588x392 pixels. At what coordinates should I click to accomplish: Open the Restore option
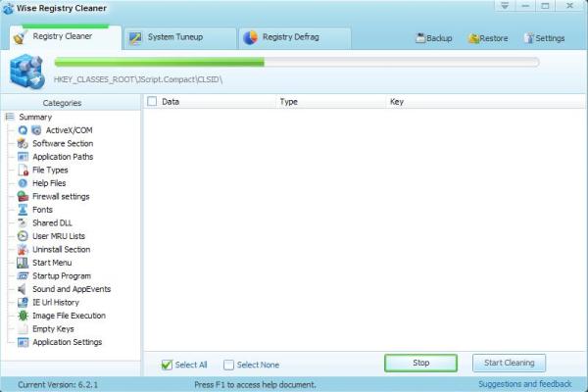point(488,38)
